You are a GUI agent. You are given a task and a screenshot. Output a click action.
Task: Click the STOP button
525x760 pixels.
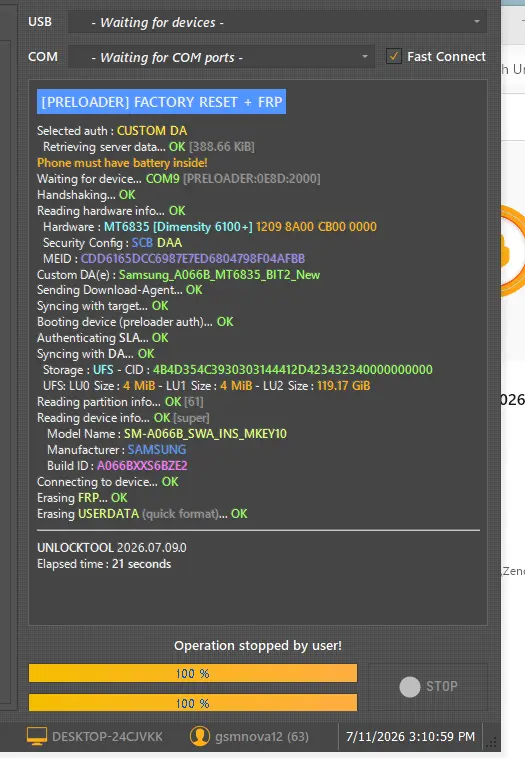click(428, 686)
